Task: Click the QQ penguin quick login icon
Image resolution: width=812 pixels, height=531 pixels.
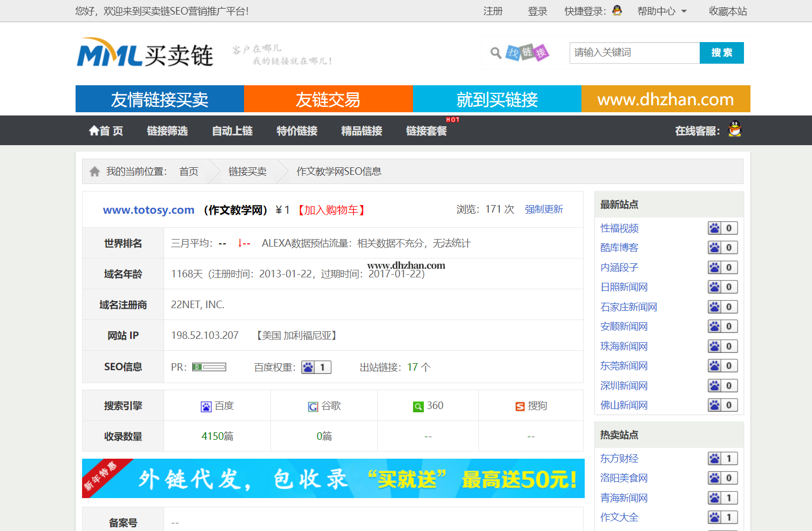Action: click(617, 10)
